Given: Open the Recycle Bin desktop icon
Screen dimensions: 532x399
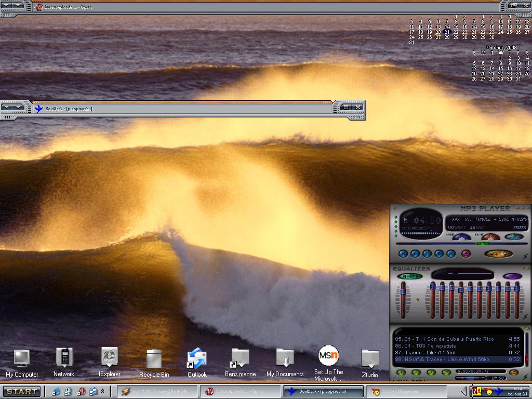Looking at the screenshot, I should 154,363.
